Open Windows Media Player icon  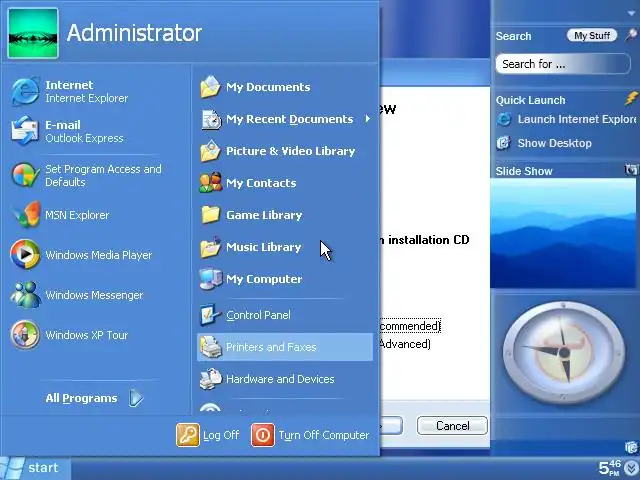[25, 254]
